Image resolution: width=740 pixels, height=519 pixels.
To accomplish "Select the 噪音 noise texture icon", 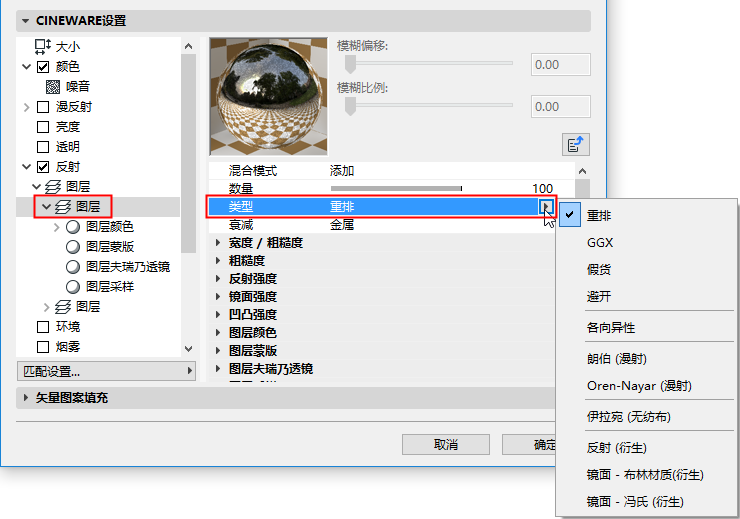I will pos(53,86).
